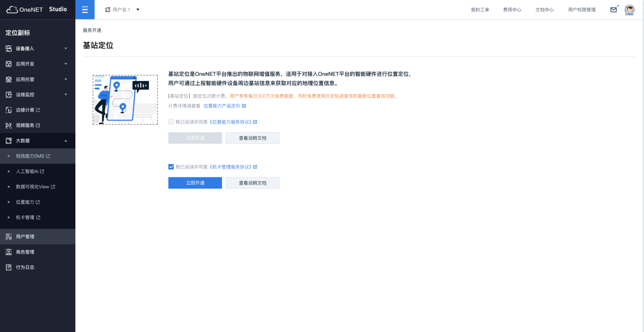
Task: Click external-link icon next to 数据可视化View
Action: click(53, 187)
